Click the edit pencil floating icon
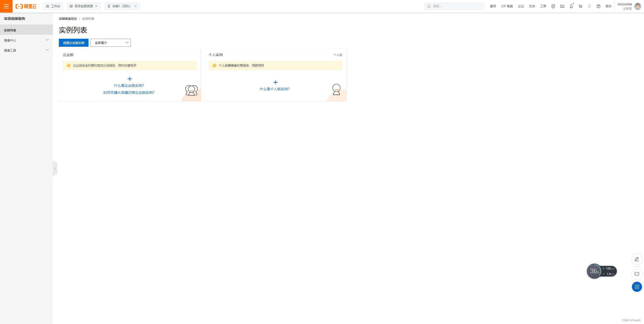 [637, 259]
